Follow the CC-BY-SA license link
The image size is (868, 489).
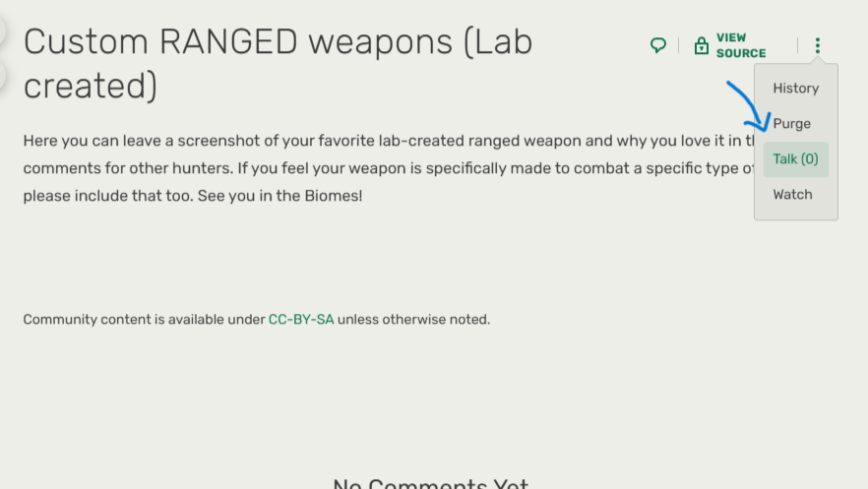pos(301,320)
